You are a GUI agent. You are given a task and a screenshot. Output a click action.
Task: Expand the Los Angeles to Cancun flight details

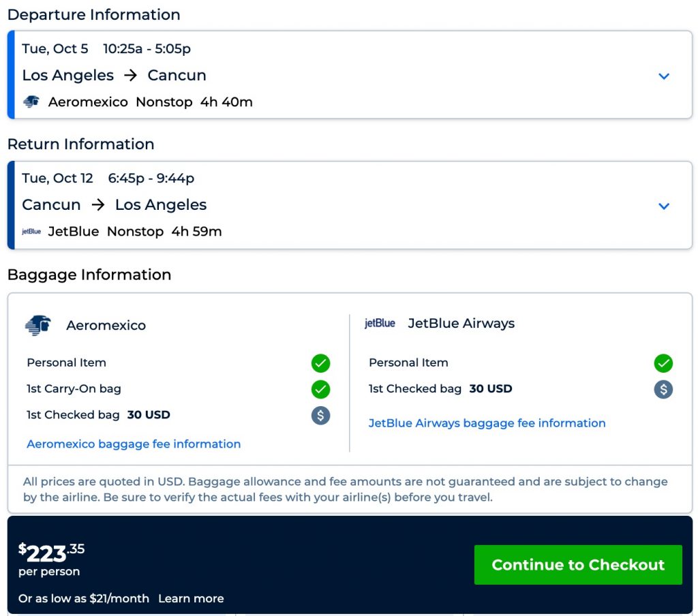tap(664, 76)
